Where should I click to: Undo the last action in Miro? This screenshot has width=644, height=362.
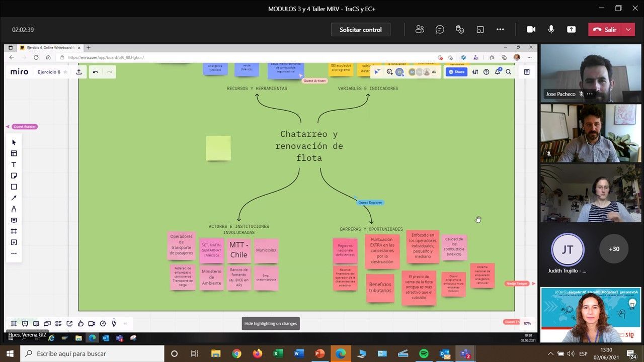(96, 72)
